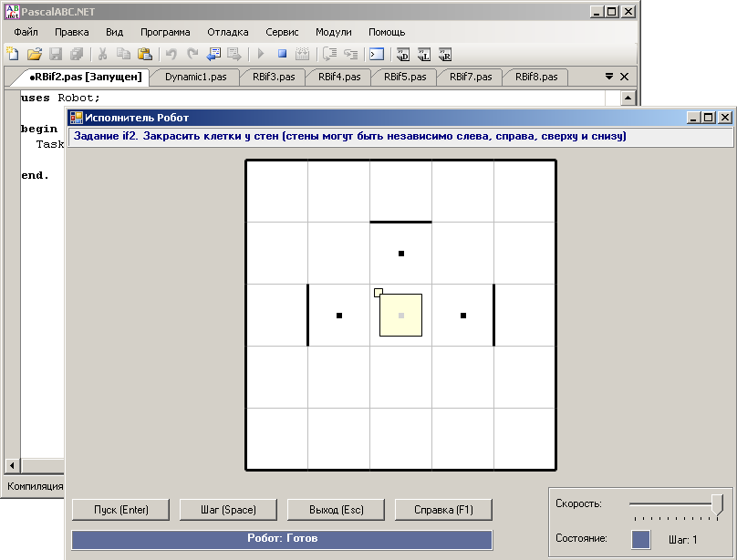This screenshot has height=560, width=737.
Task: Click the Paste clipboard icon
Action: tap(144, 54)
